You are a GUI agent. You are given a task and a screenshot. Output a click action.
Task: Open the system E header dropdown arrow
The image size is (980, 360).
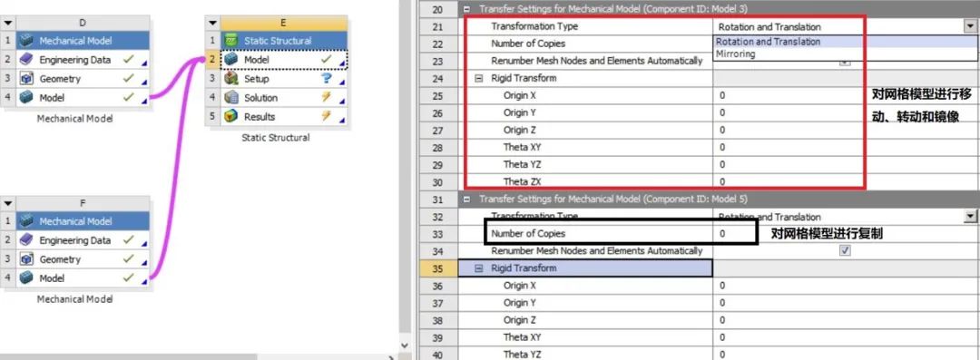(x=212, y=24)
